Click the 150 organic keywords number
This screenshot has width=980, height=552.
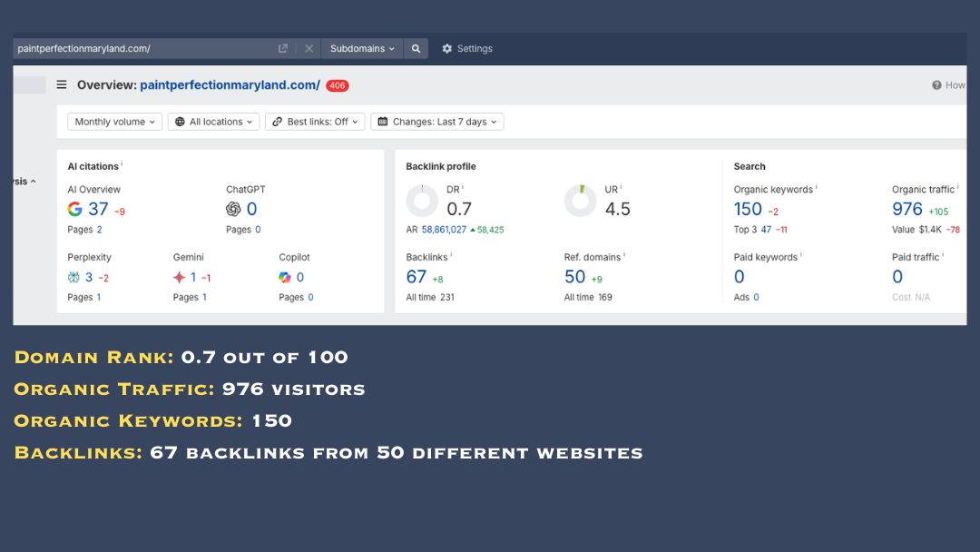[x=748, y=209]
